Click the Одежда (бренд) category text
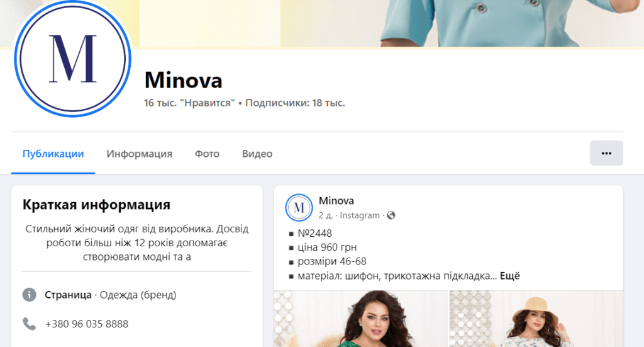The width and height of the screenshot is (644, 347). [138, 295]
